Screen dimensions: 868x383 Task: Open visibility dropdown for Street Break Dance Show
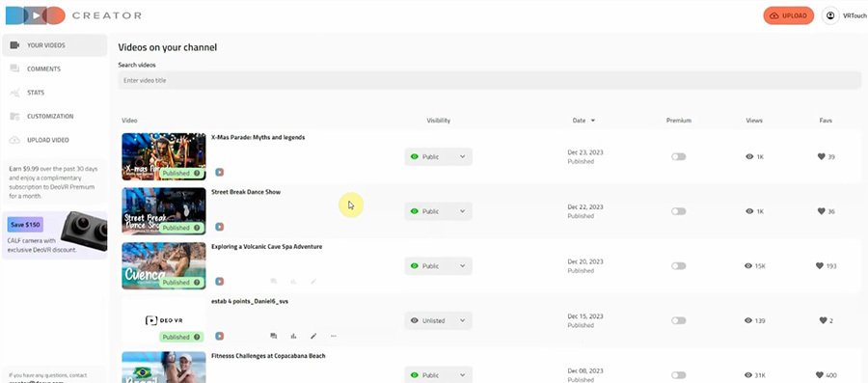[x=439, y=211]
